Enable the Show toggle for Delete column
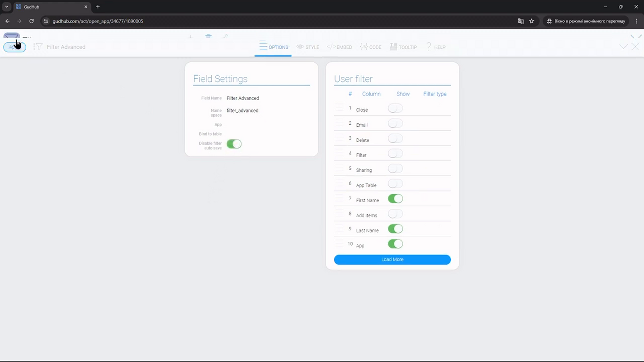The width and height of the screenshot is (644, 362). pos(395,139)
